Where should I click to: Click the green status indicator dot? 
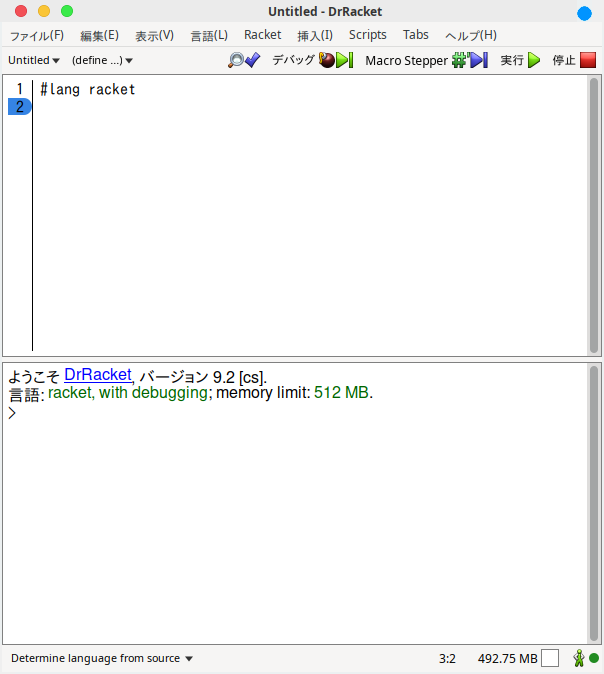click(594, 658)
